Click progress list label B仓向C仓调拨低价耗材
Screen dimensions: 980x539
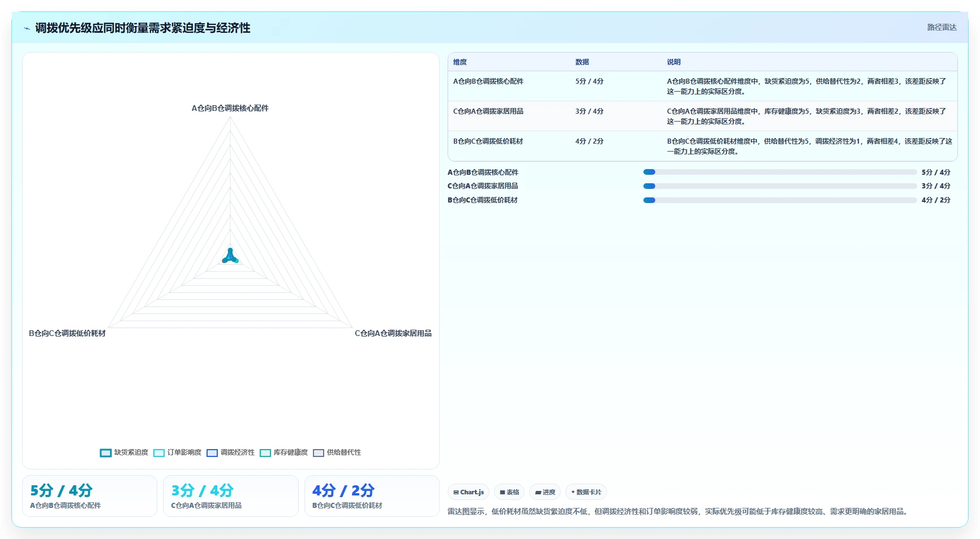pos(483,200)
